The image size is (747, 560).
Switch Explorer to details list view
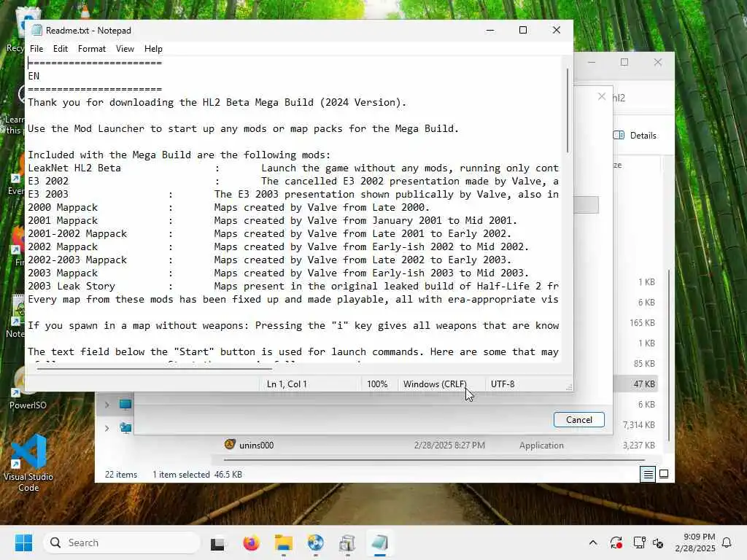pos(648,474)
